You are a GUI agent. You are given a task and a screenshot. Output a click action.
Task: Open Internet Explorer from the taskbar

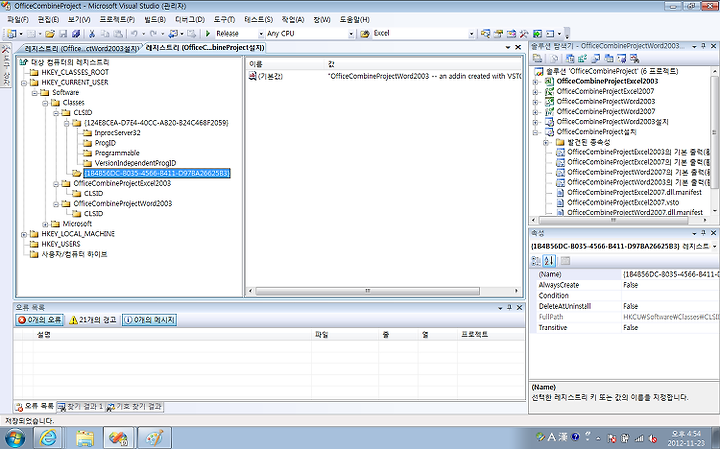[x=48, y=438]
